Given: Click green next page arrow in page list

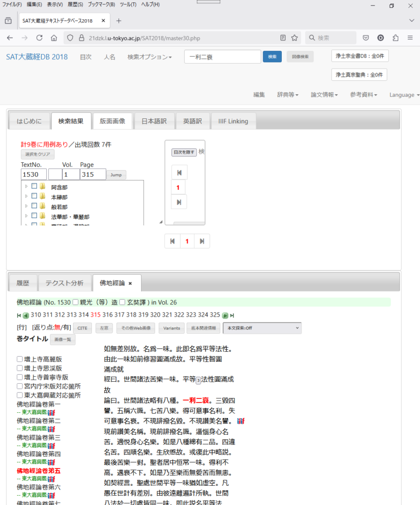Looking at the screenshot, I should click(x=225, y=315).
